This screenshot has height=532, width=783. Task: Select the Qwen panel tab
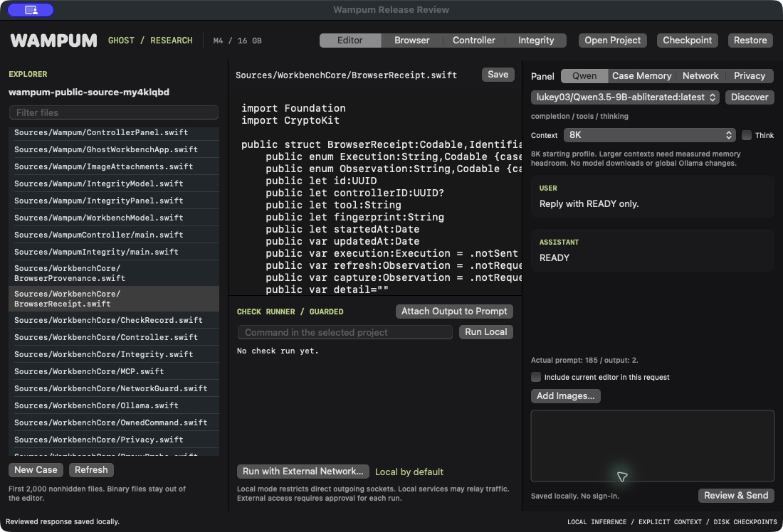click(x=584, y=76)
